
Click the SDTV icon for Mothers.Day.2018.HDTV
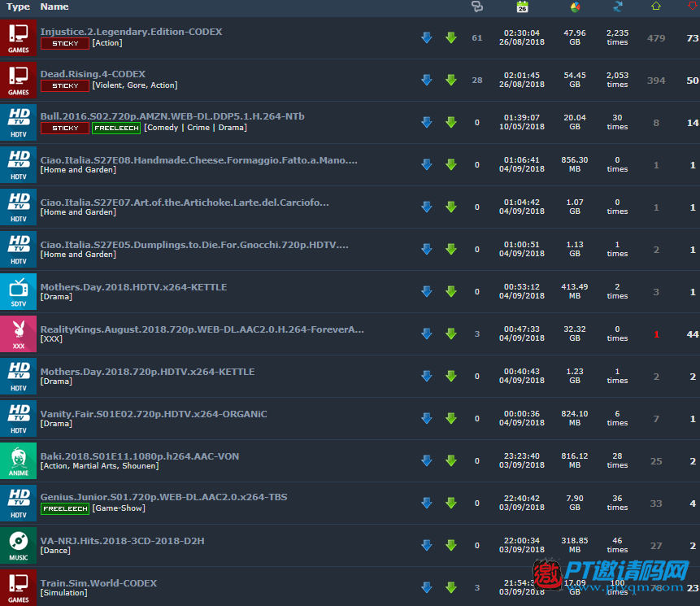(x=19, y=292)
